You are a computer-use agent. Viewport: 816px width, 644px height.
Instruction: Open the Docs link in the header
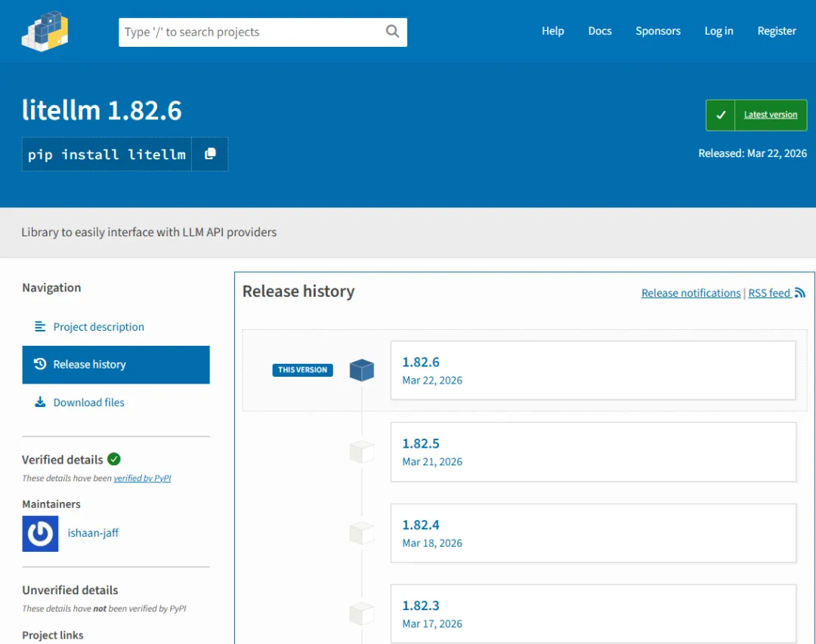599,31
